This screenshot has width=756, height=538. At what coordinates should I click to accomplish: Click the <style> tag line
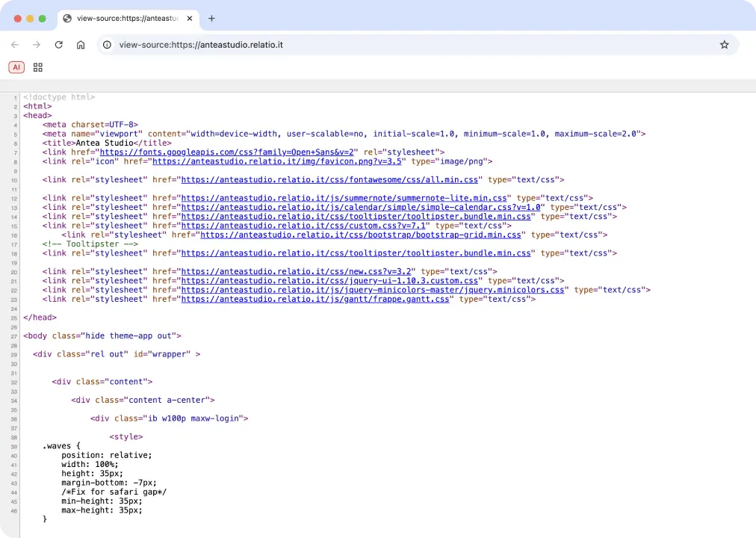point(126,437)
